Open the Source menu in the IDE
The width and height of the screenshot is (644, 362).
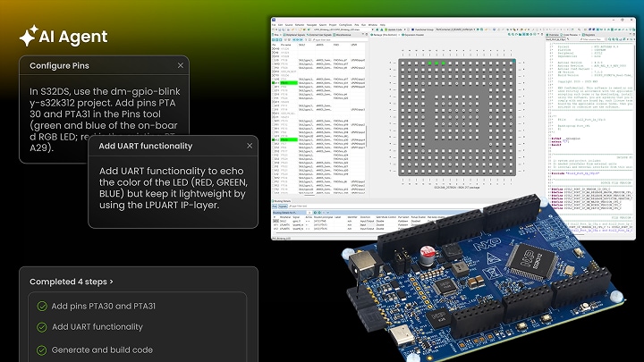pyautogui.click(x=289, y=25)
